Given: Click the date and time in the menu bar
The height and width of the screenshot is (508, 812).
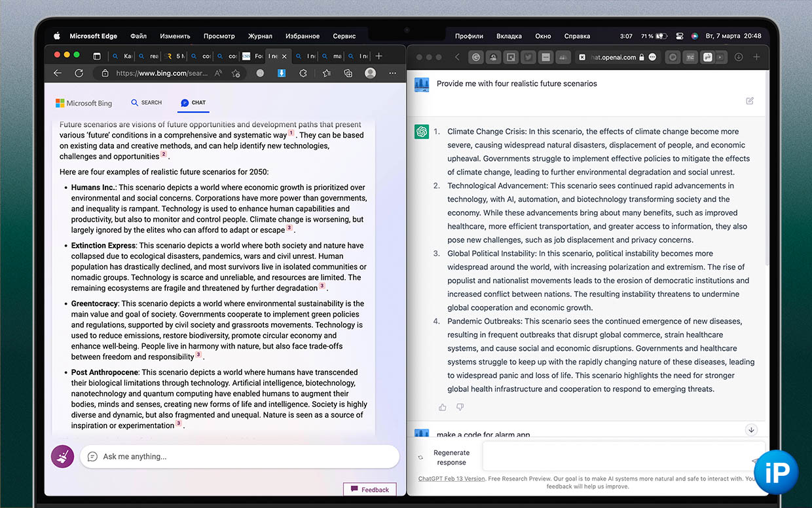Looking at the screenshot, I should tap(733, 36).
